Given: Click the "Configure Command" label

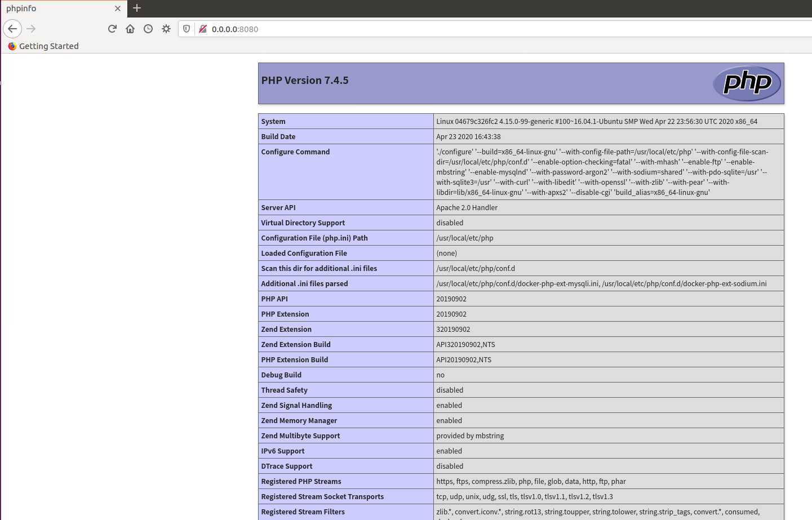Looking at the screenshot, I should tap(295, 152).
